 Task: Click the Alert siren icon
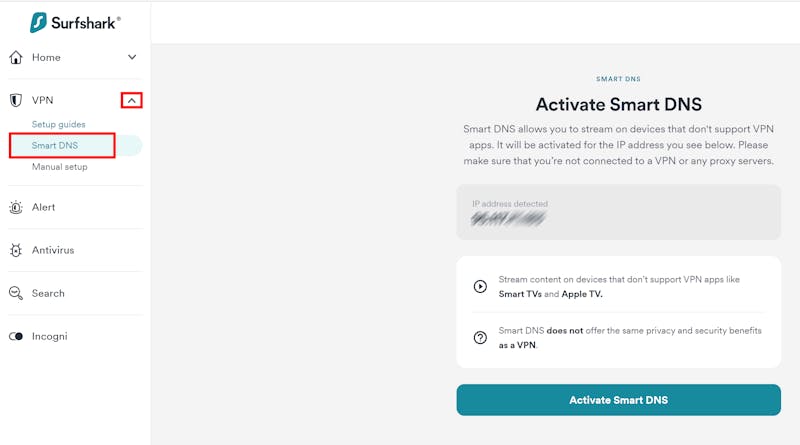[16, 207]
